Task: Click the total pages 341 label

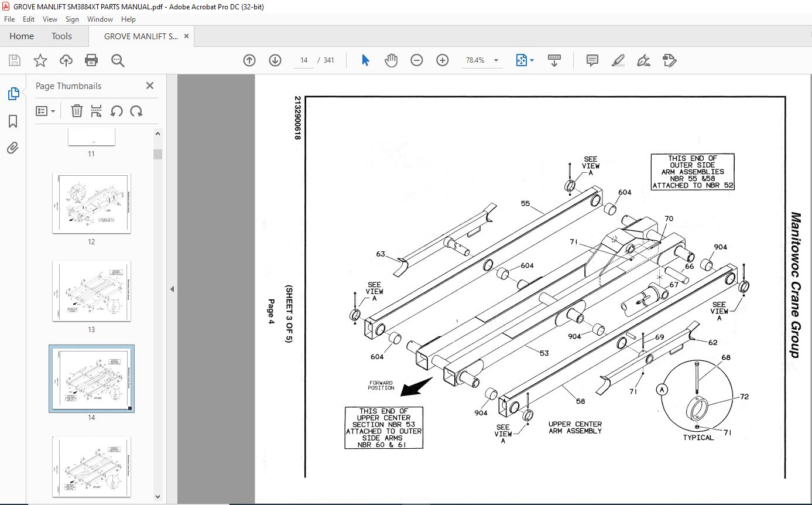Action: (329, 60)
